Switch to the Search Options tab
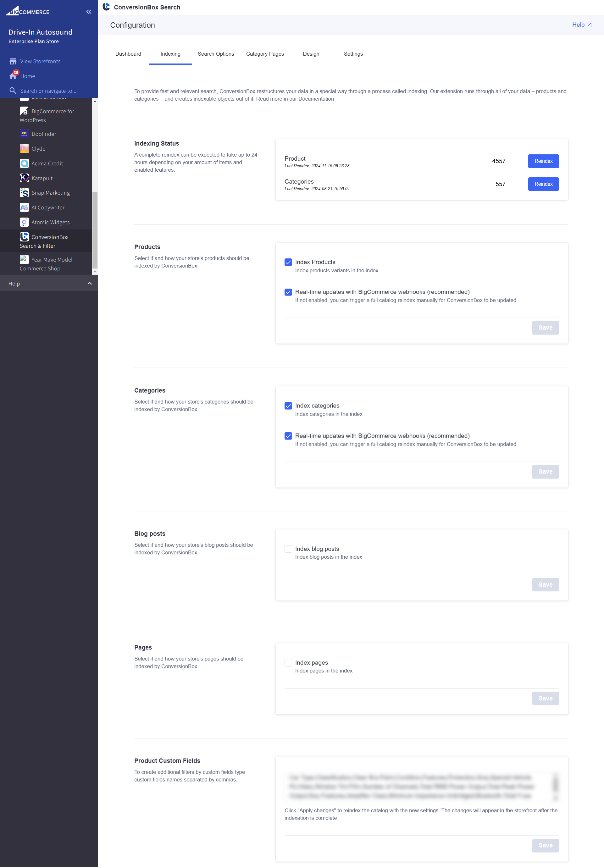 tap(216, 54)
